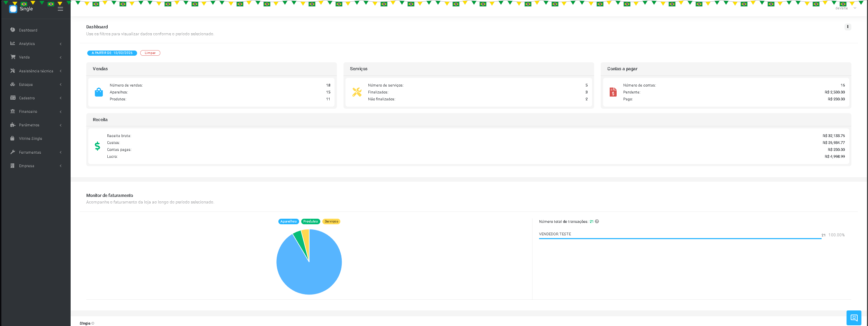Open the dashboard three-dot options menu
Image resolution: width=868 pixels, height=326 pixels.
[848, 27]
